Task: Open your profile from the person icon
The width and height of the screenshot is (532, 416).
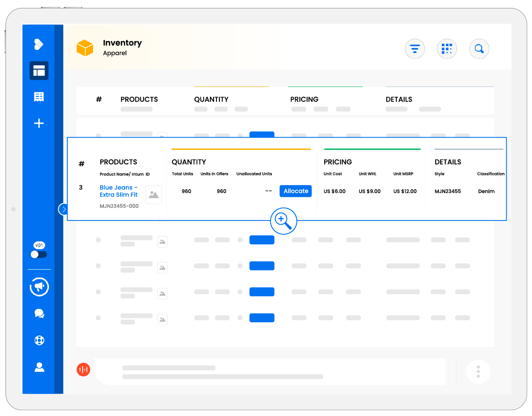Action: (x=39, y=367)
